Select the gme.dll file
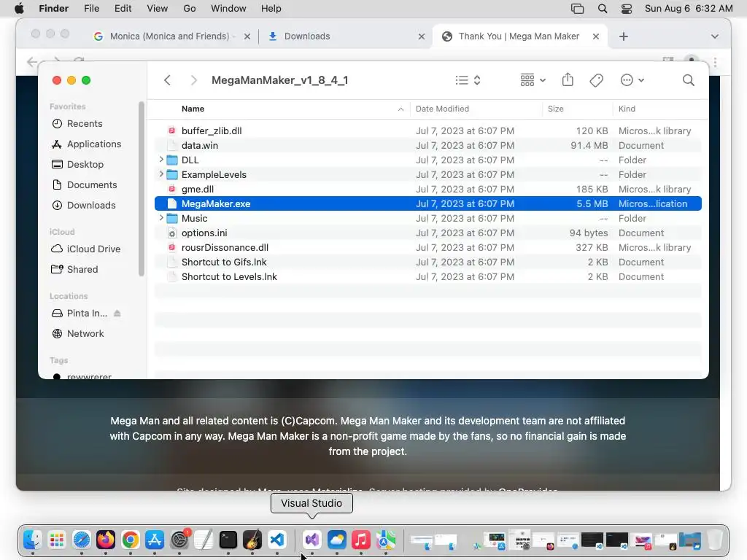This screenshot has width=747, height=560. click(427, 189)
